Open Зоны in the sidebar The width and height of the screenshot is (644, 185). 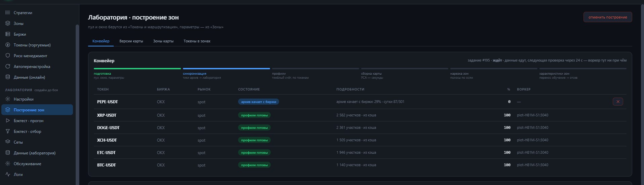point(37,24)
